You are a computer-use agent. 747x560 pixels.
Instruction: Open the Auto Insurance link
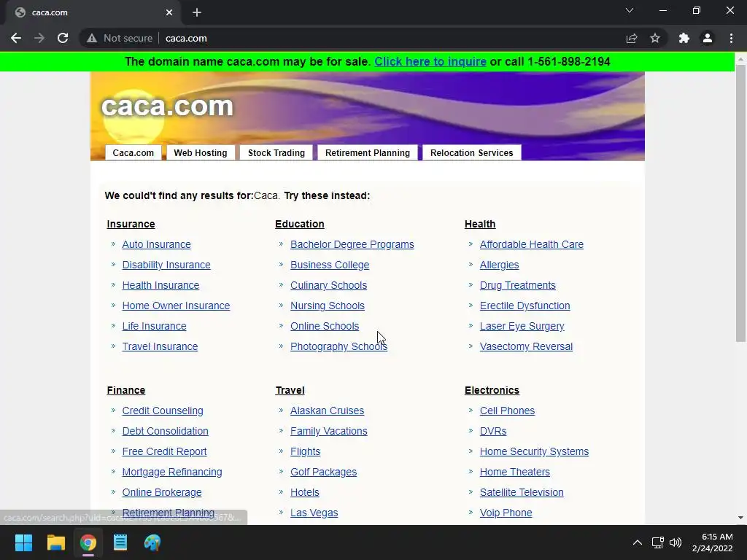pyautogui.click(x=156, y=244)
